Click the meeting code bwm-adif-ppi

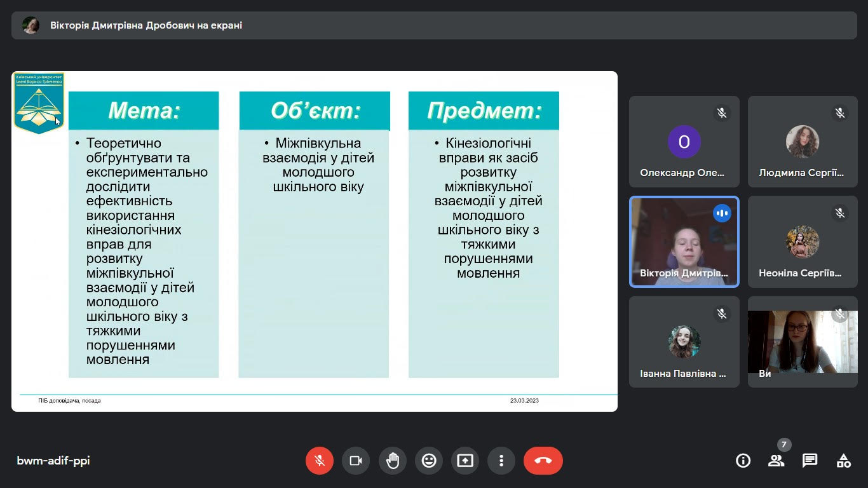53,461
